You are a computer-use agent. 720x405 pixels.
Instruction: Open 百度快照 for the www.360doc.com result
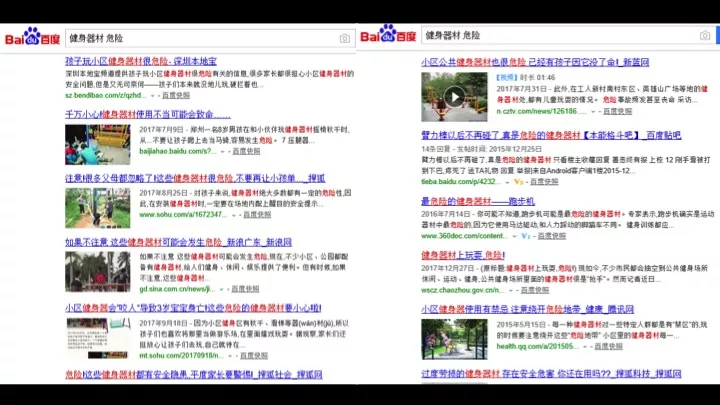552,236
